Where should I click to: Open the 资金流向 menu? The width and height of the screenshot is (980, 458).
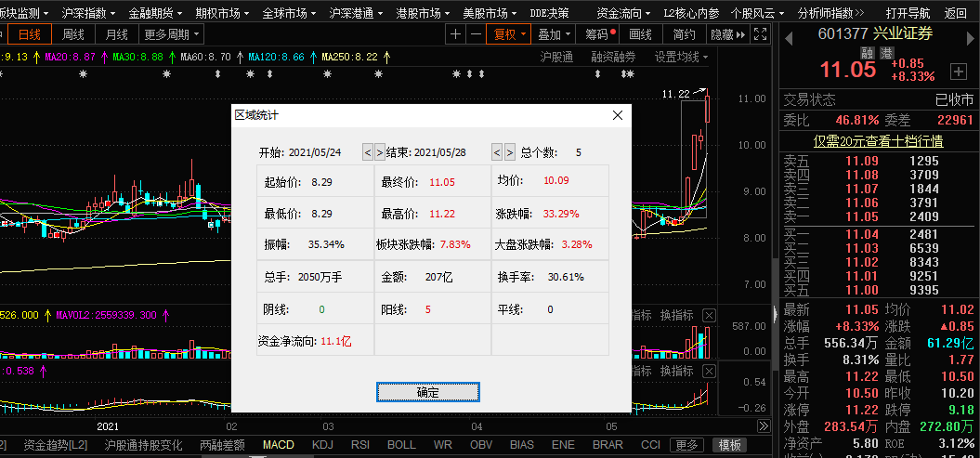(x=625, y=13)
